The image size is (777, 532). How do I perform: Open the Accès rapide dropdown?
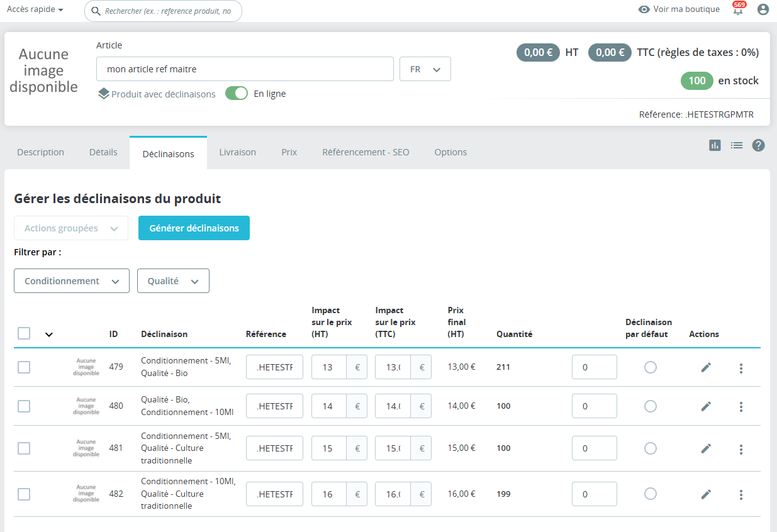pyautogui.click(x=35, y=9)
